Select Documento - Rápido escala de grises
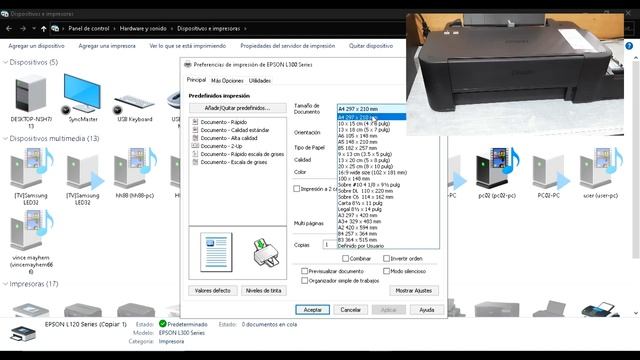 242,154
